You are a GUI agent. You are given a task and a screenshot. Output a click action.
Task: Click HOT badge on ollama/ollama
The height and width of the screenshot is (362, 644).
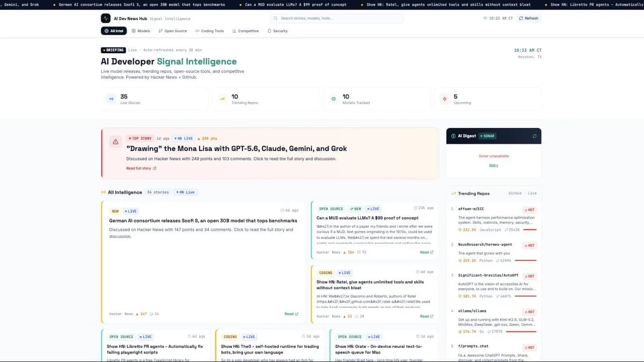pos(529,312)
